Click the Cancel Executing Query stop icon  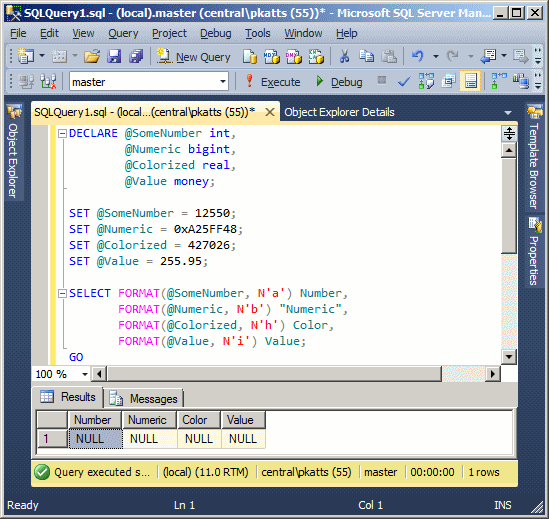coord(382,80)
